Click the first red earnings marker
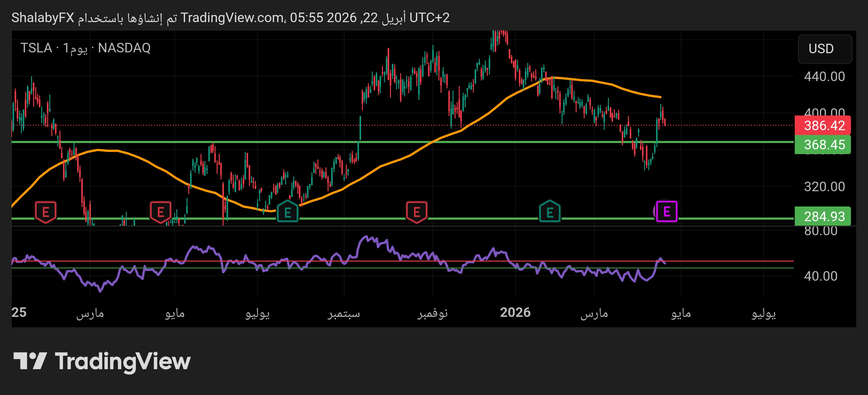 click(46, 212)
